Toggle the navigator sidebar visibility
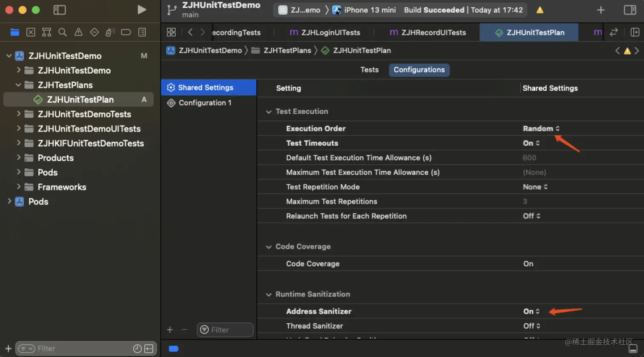This screenshot has height=357, width=644. click(60, 10)
